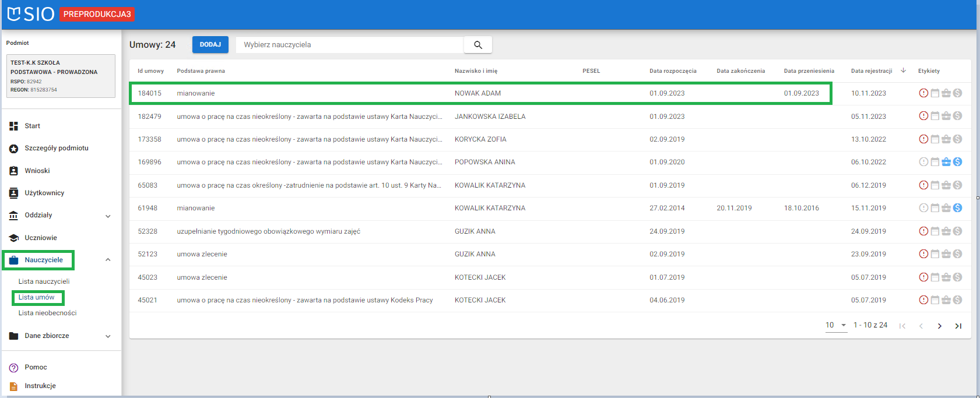This screenshot has height=398, width=980.
Task: Open the rows-per-page dropdown showing 10
Action: [x=836, y=325]
